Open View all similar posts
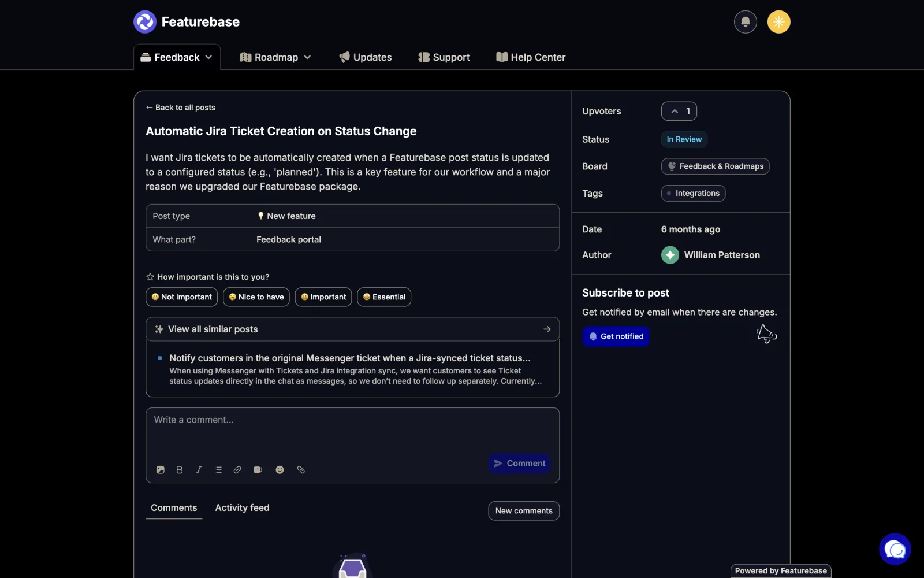 click(x=352, y=329)
